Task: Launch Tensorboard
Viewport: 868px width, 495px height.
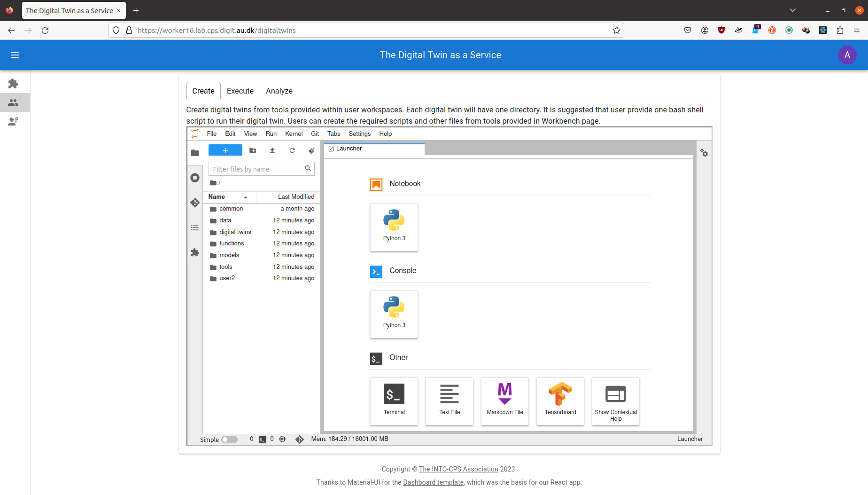Action: pyautogui.click(x=560, y=401)
